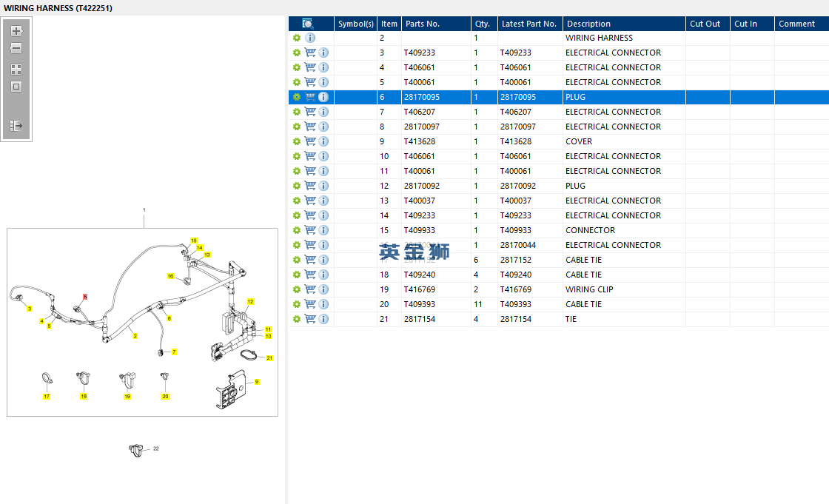Select the CONNECTOR description in row 15

pos(590,230)
